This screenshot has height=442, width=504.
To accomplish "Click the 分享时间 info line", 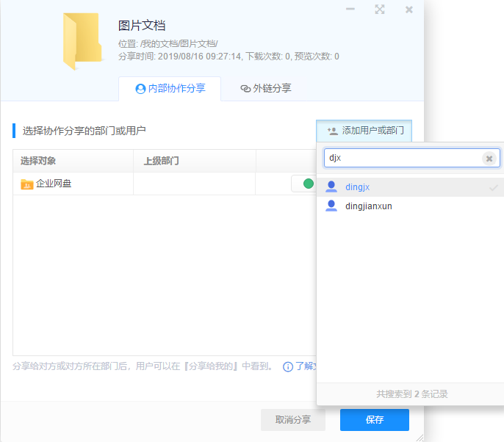I will coord(228,57).
